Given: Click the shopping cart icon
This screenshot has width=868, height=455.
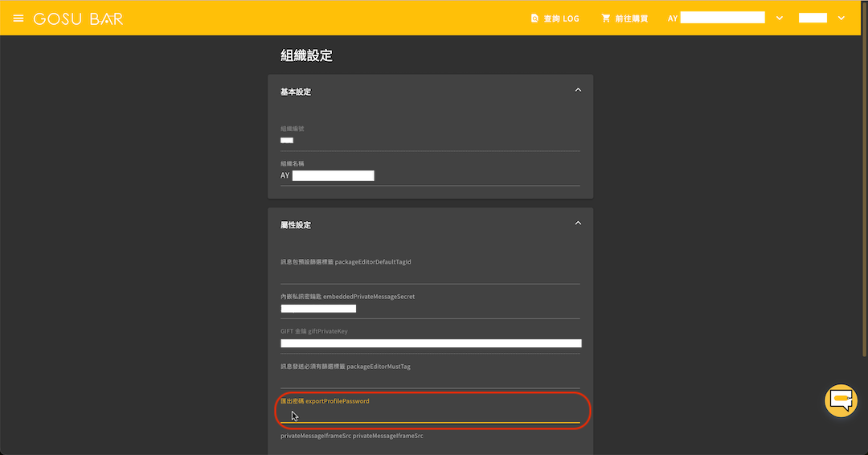Looking at the screenshot, I should (x=606, y=18).
